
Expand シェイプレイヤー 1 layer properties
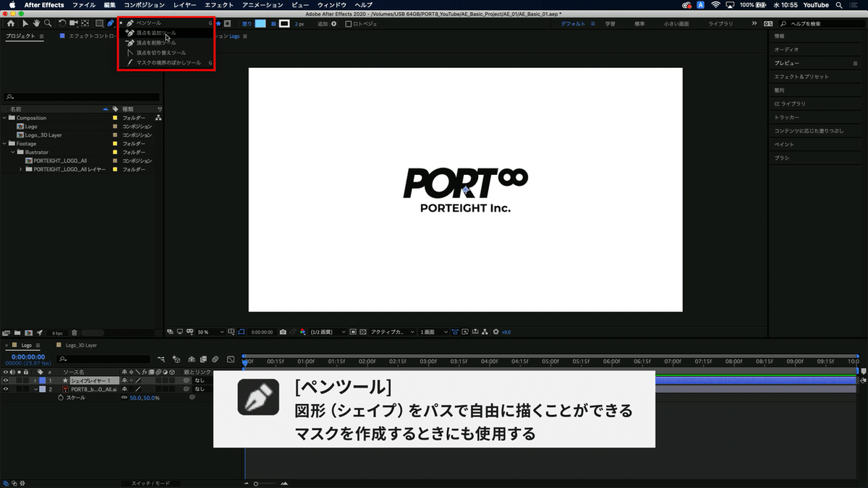click(35, 380)
